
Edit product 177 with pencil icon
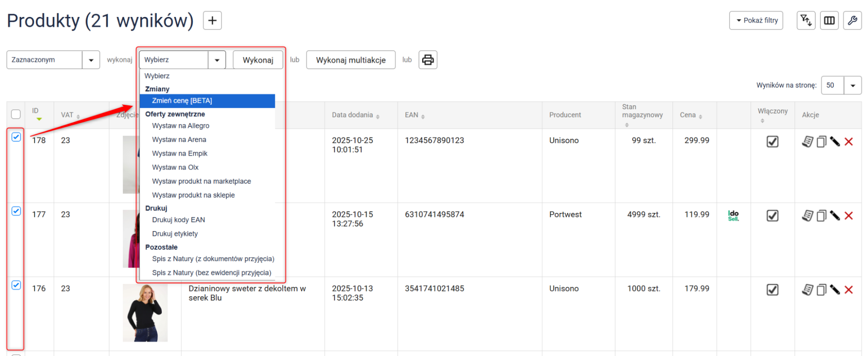pos(835,216)
